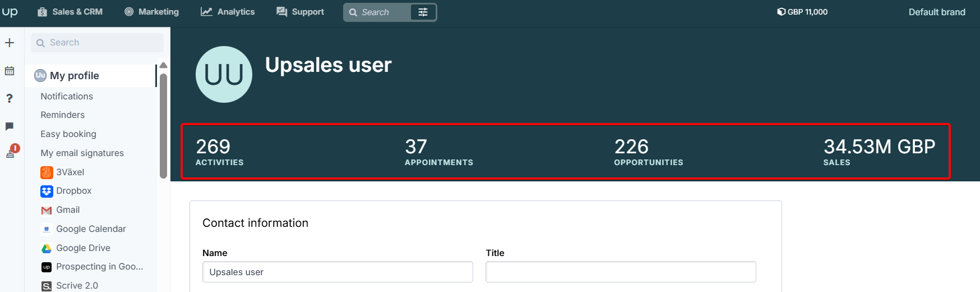Image resolution: width=980 pixels, height=292 pixels.
Task: Open the Gmail integration
Action: [68, 210]
